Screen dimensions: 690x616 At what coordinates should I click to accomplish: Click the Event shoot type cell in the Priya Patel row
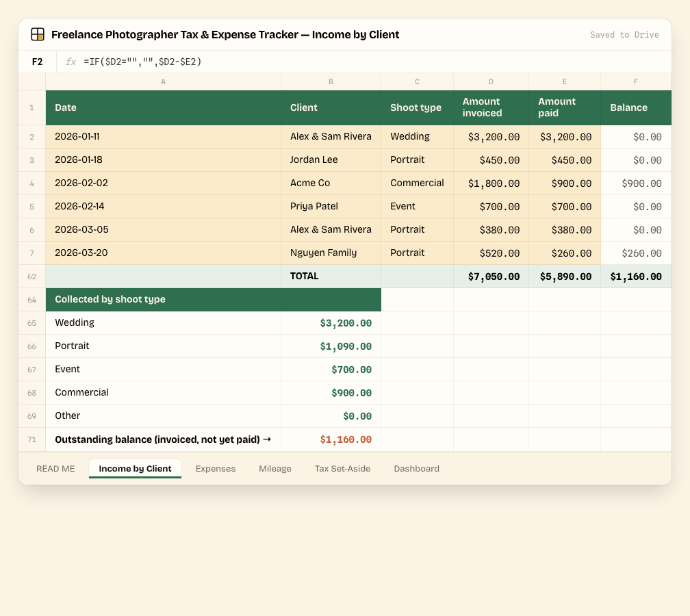click(417, 207)
